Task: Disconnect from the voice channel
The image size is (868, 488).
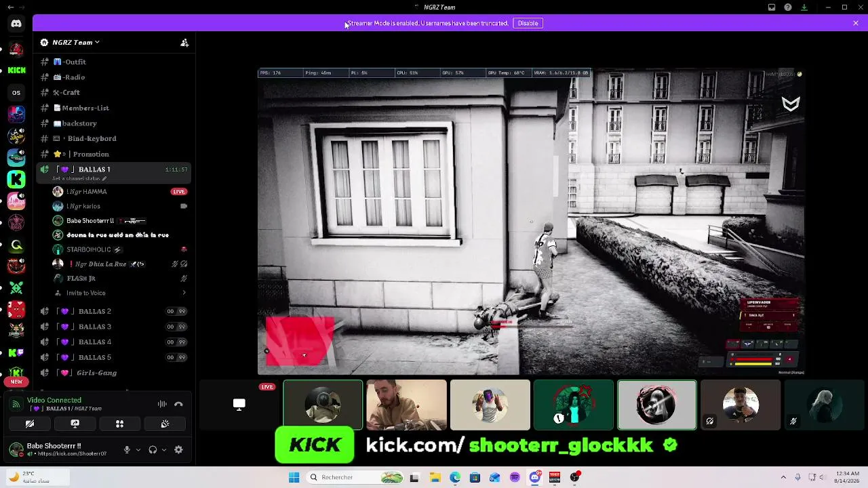Action: (x=178, y=404)
